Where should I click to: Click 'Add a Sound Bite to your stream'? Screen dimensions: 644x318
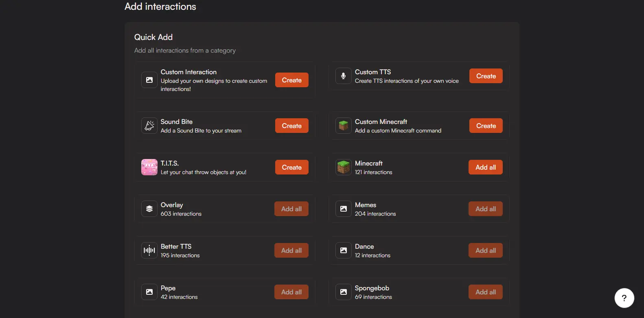pos(201,131)
